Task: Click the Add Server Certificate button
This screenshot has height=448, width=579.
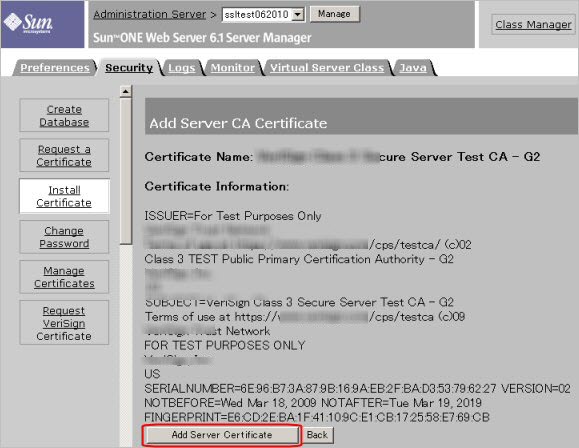Action: [222, 435]
